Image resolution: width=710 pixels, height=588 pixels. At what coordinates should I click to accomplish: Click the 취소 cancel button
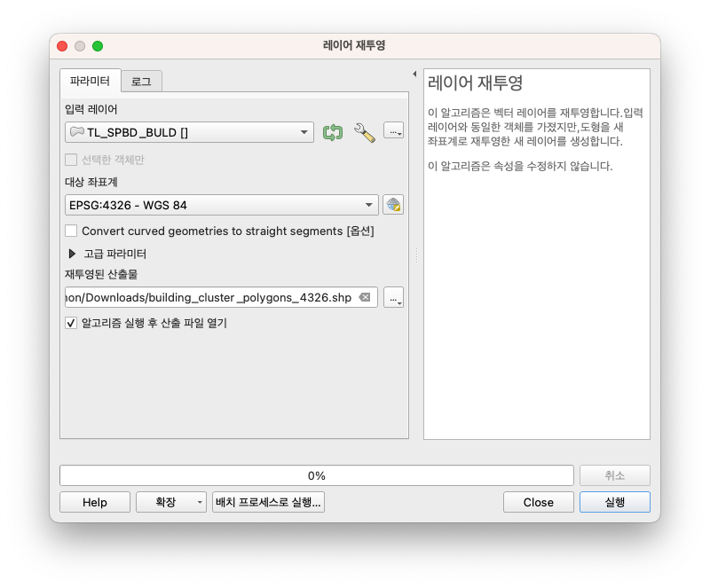coord(614,475)
